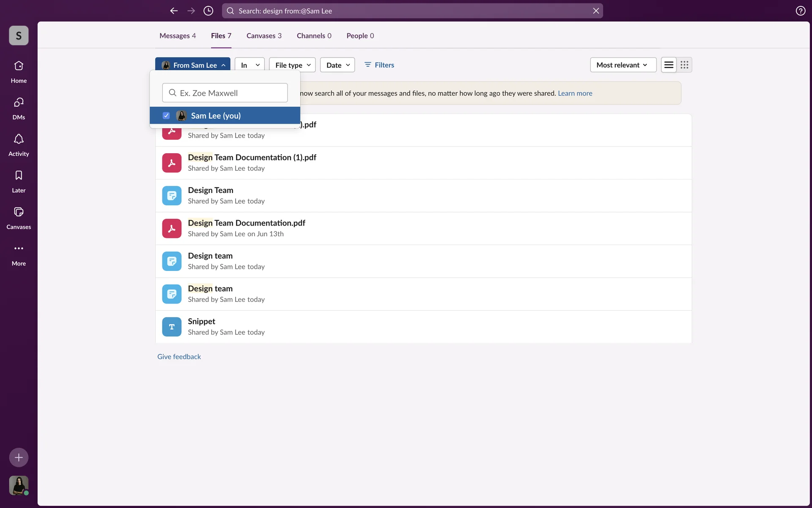
Task: Switch to list view layout
Action: pos(669,65)
